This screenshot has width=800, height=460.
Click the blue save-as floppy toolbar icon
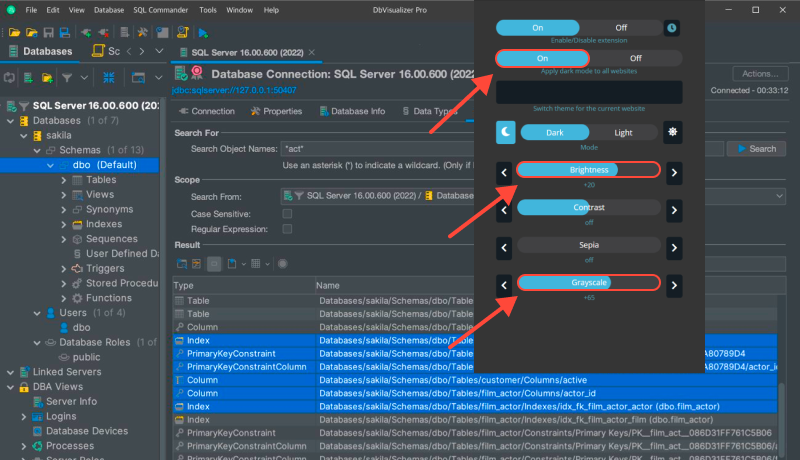tap(65, 33)
